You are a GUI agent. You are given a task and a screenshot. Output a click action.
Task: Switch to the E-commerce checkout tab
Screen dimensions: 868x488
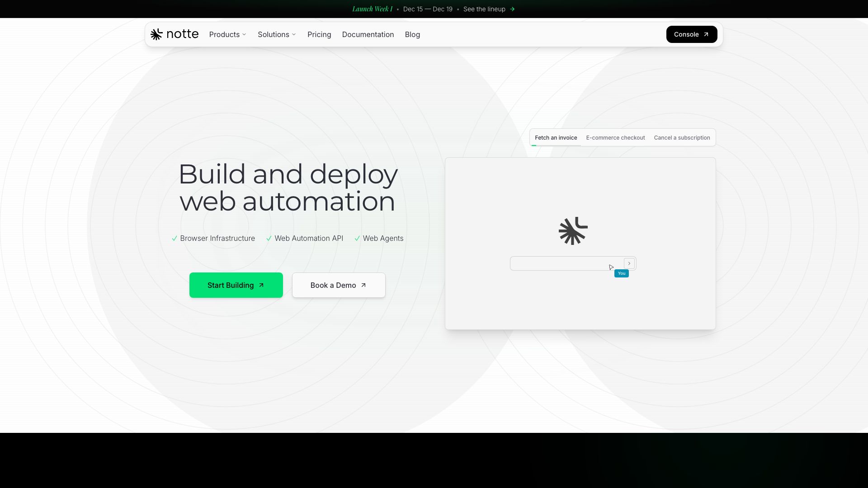coord(615,137)
